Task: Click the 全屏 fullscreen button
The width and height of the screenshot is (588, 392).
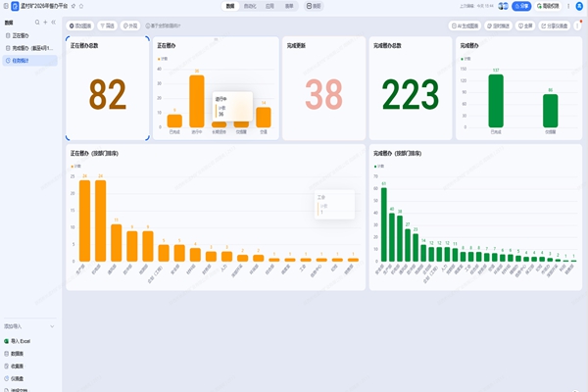Action: [524, 25]
